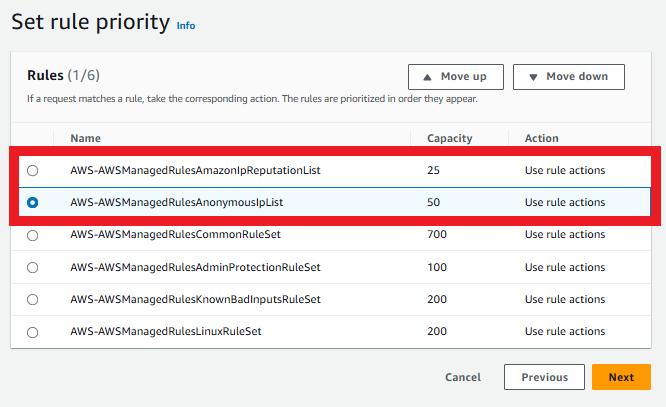
Task: Click the Rules (1/6) heading
Action: tap(63, 75)
